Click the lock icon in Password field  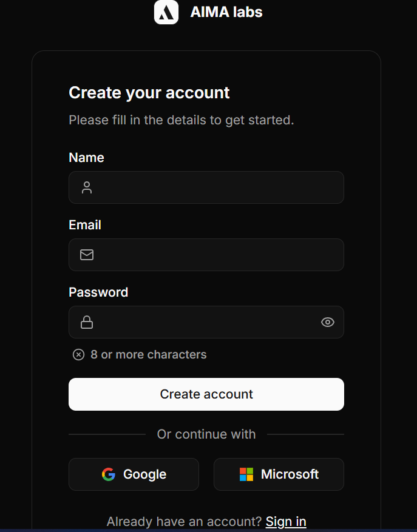86,322
